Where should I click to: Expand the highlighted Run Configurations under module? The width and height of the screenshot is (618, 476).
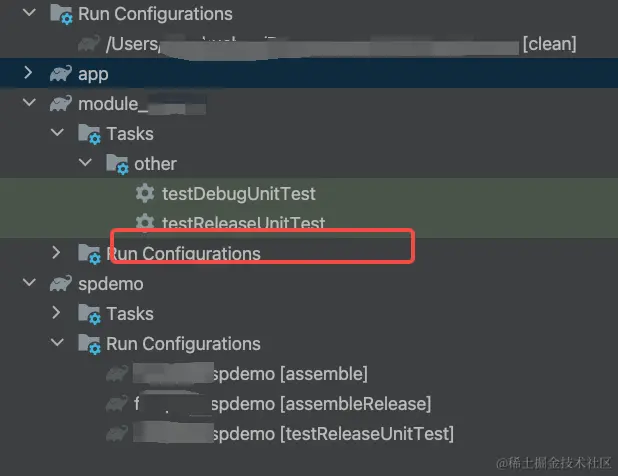[56, 253]
